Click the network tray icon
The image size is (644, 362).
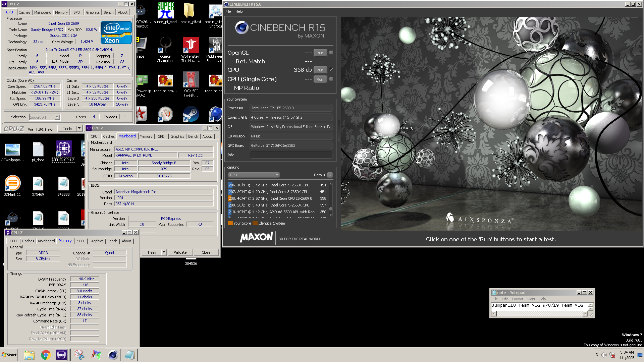coord(612,355)
